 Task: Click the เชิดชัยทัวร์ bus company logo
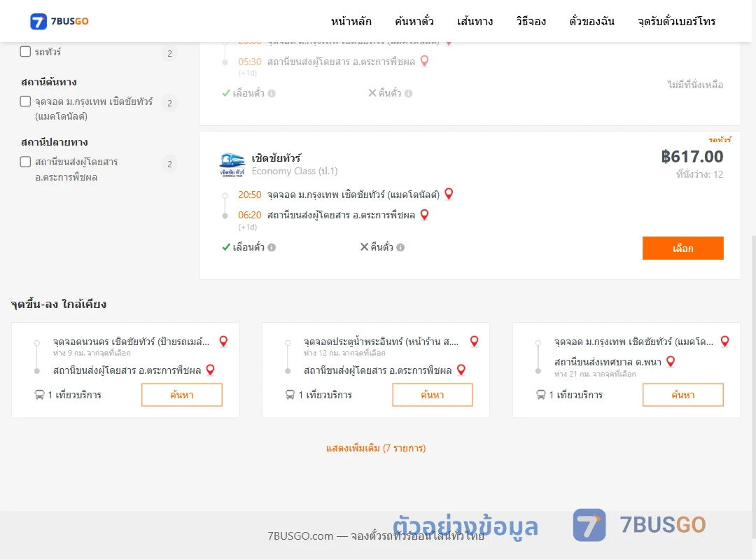(x=232, y=165)
